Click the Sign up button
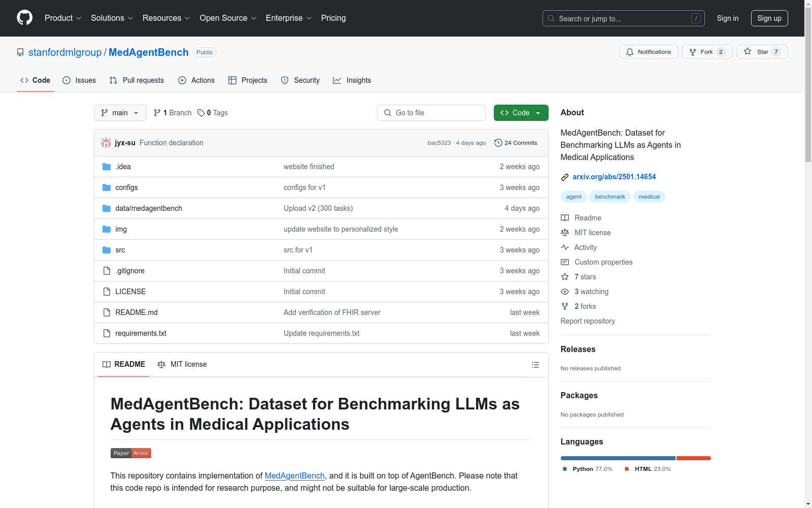This screenshot has width=812, height=508. [x=769, y=18]
